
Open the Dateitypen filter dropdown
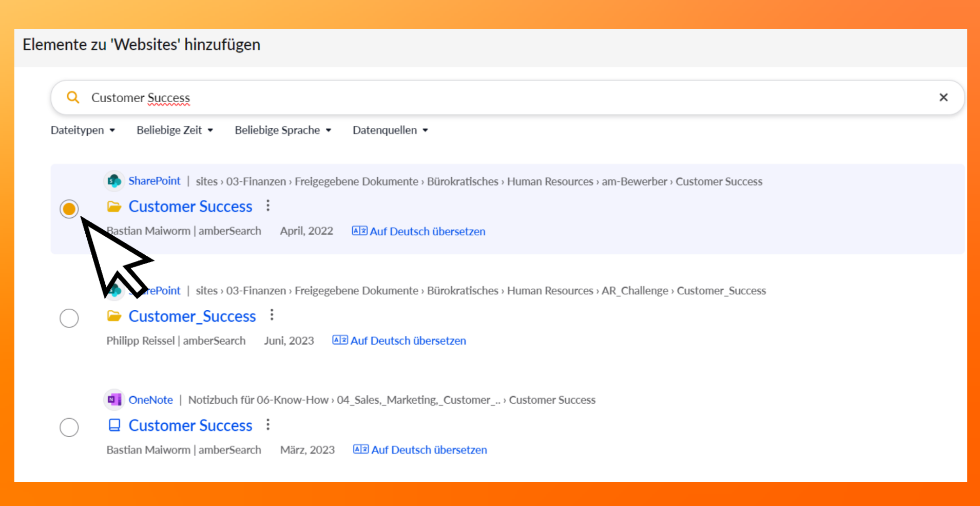(83, 130)
